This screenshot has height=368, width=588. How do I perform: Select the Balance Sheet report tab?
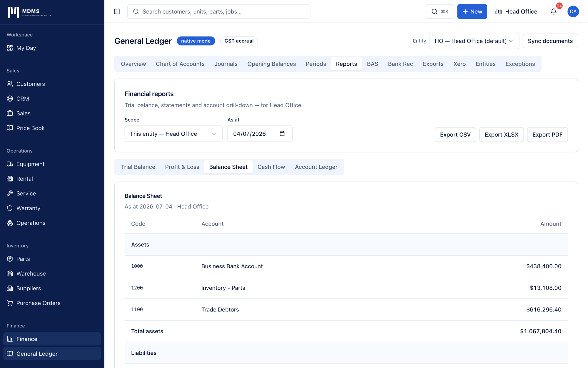click(228, 167)
